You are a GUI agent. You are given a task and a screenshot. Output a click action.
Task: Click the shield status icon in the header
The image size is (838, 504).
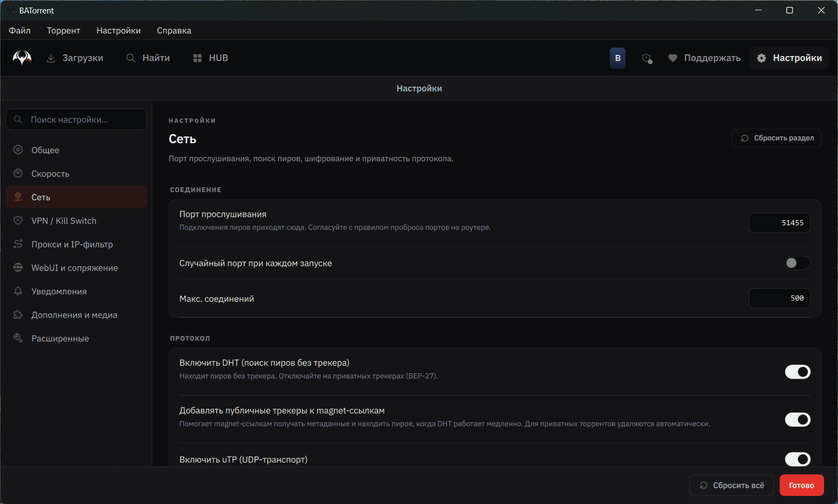[647, 58]
